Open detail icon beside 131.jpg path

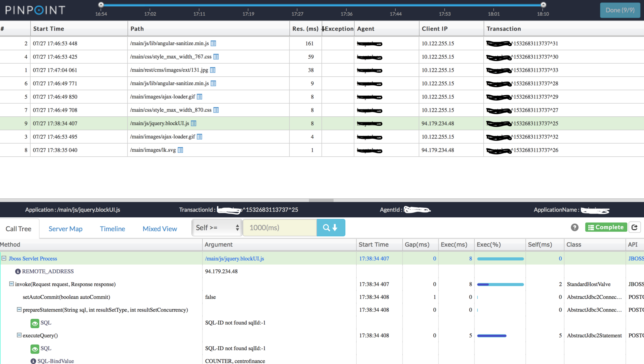click(x=213, y=70)
